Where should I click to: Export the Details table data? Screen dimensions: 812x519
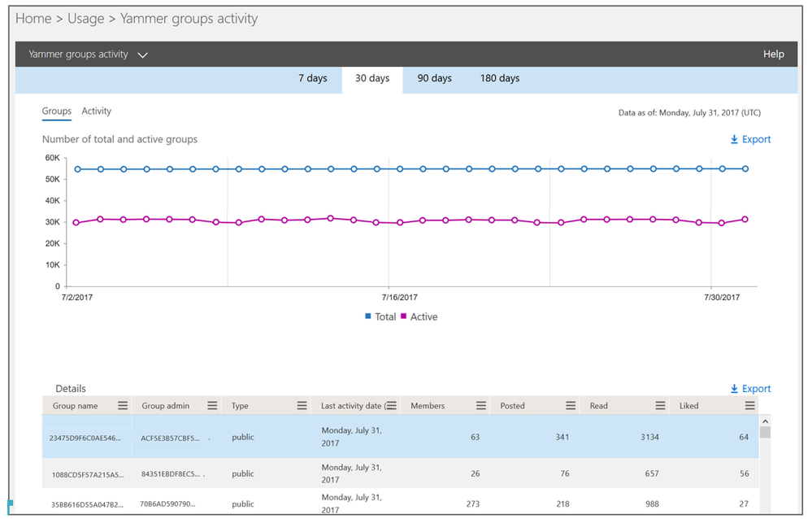(x=750, y=389)
